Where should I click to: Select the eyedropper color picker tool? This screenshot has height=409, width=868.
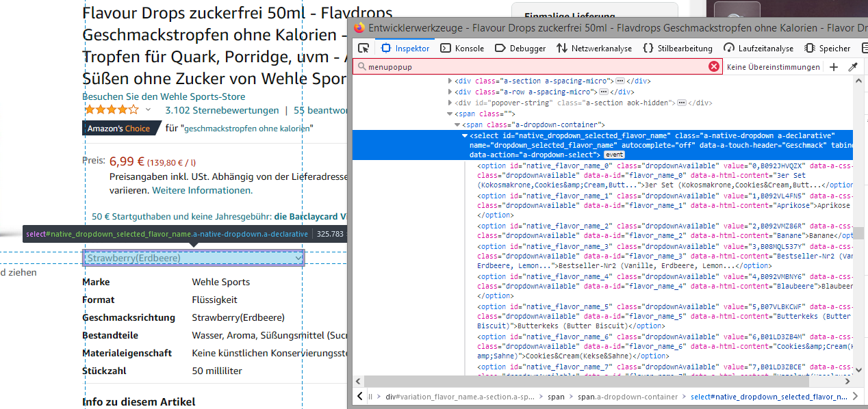coord(853,67)
